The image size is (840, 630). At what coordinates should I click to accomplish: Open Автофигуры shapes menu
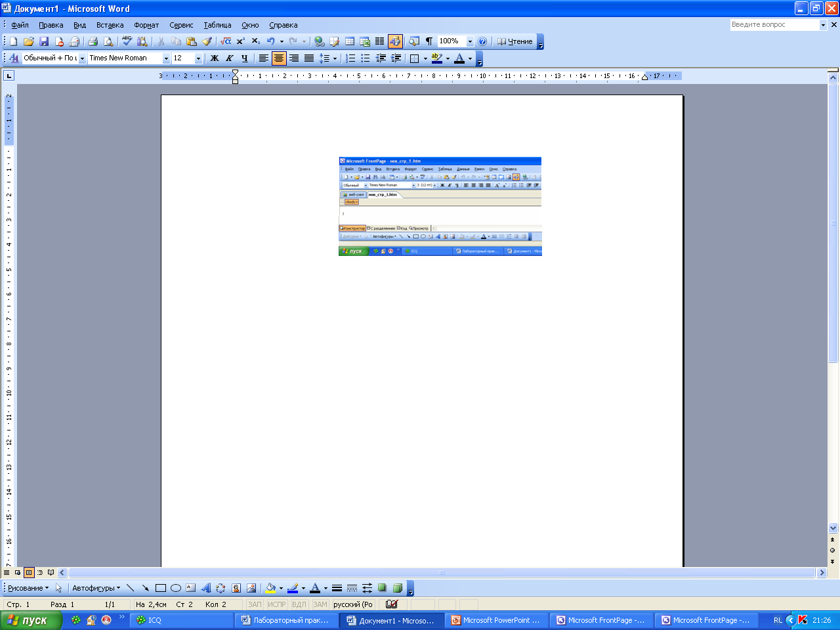(96, 588)
